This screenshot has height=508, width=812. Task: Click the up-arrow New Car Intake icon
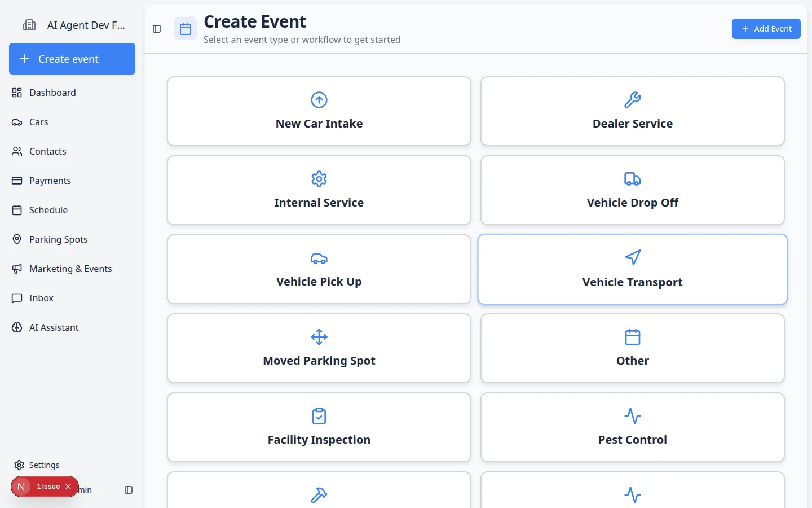[x=319, y=100]
